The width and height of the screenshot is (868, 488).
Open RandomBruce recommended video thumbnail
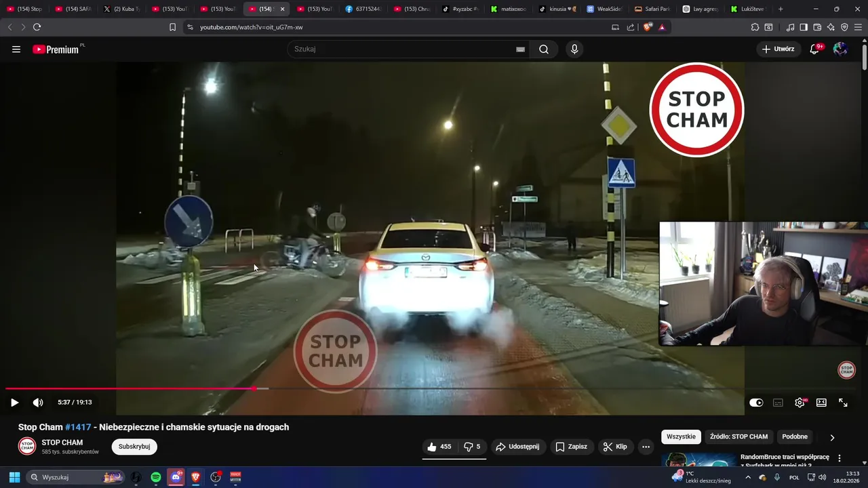[x=698, y=460]
